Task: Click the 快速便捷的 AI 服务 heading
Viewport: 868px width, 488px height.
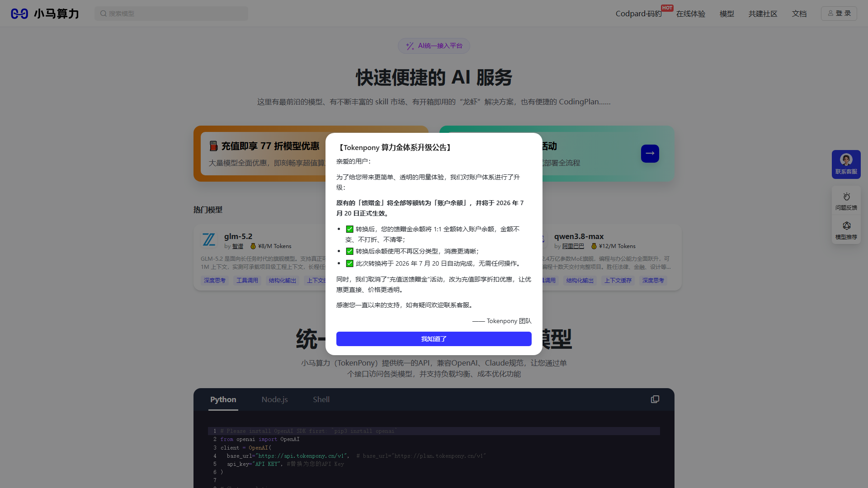Action: [434, 77]
